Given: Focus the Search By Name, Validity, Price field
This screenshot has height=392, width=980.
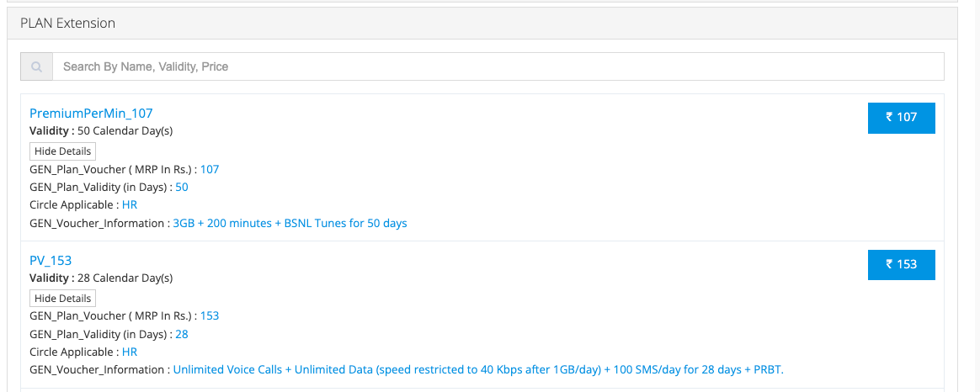Looking at the screenshot, I should click(498, 66).
